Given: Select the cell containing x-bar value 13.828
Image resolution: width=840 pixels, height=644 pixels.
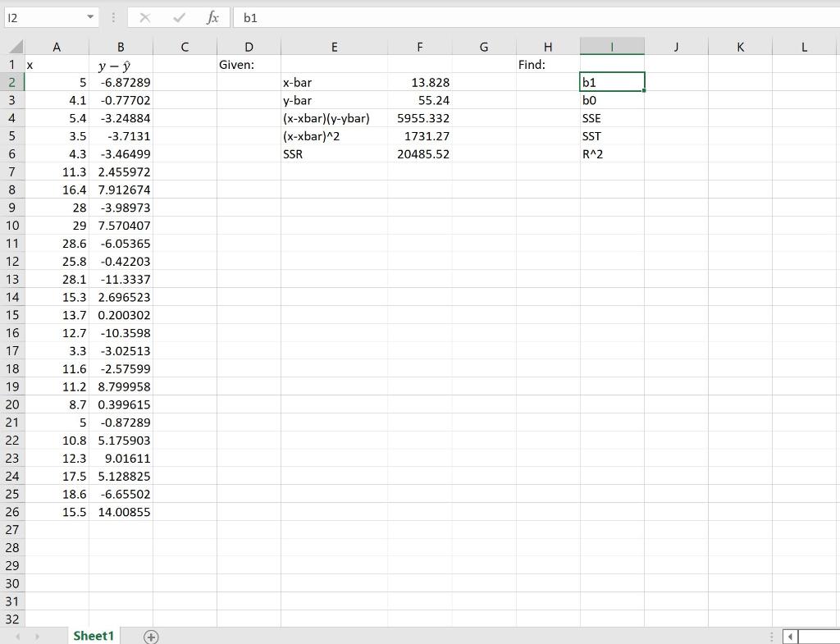Looking at the screenshot, I should (x=420, y=82).
